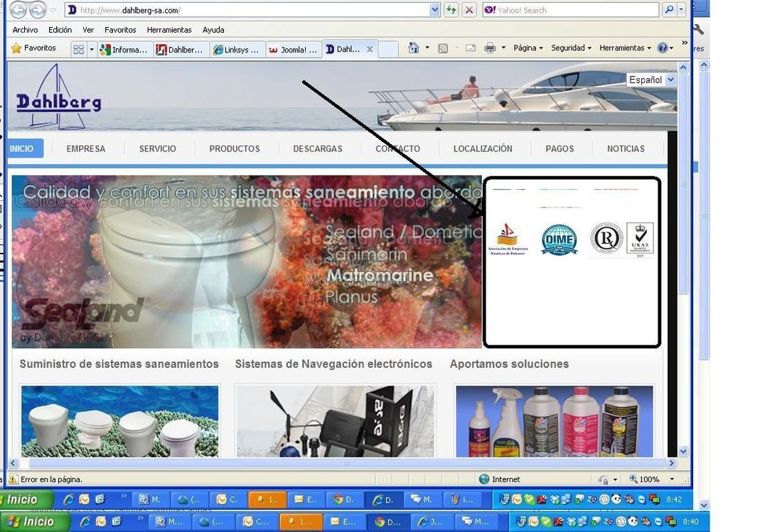Click into the Yahoo! Search box
Image resolution: width=782 pixels, height=532 pixels.
[x=571, y=10]
